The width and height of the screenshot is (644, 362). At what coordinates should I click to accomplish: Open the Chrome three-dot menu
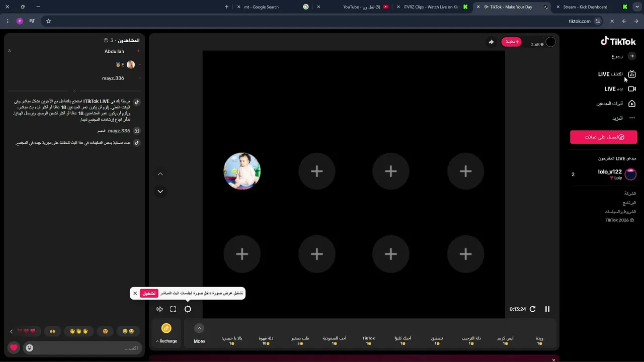pos(8,21)
